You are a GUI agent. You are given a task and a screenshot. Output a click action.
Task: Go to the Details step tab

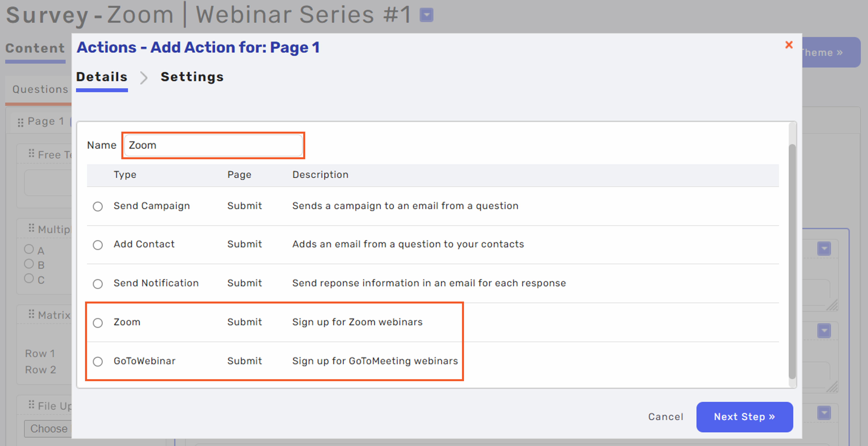pyautogui.click(x=102, y=77)
